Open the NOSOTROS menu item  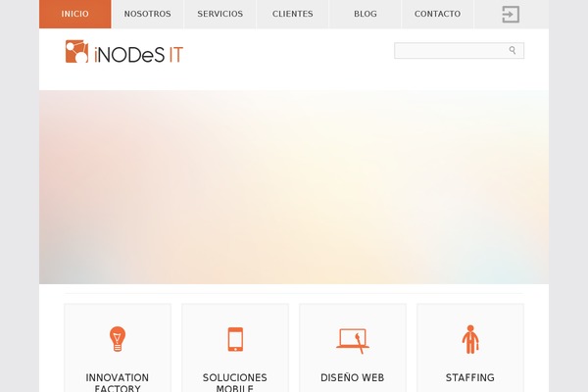(x=147, y=14)
